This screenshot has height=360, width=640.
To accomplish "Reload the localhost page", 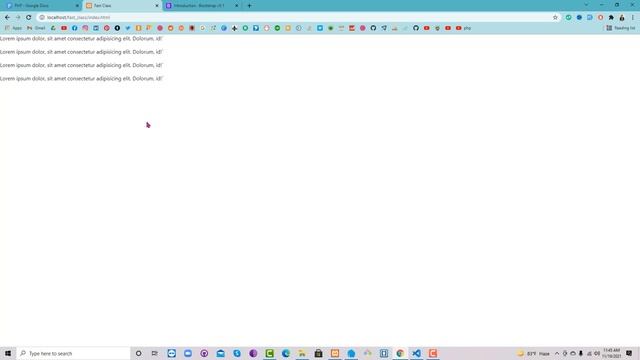I will point(29,18).
